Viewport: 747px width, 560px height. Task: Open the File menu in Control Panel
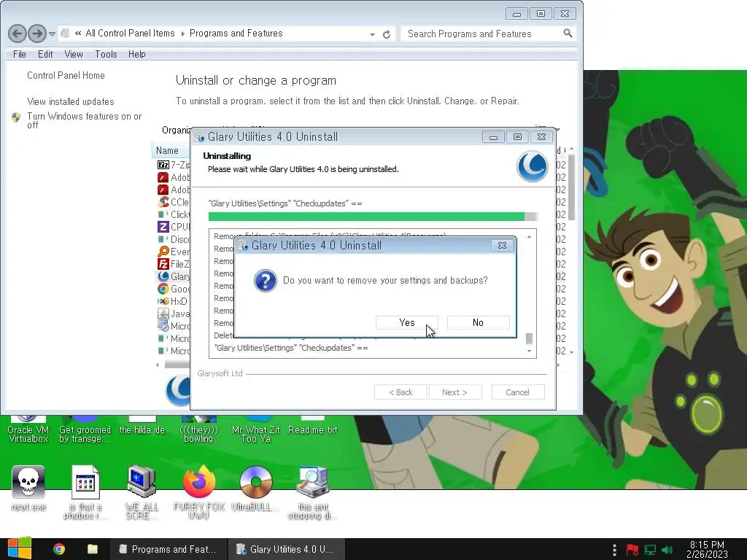coord(20,54)
